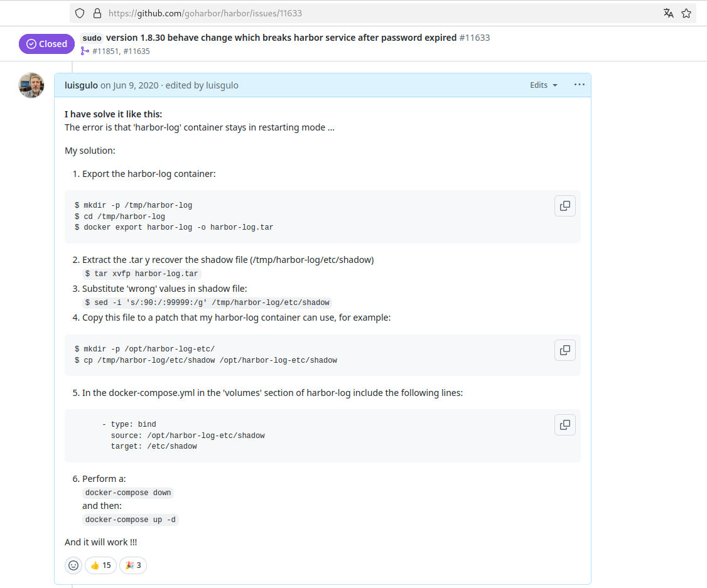Click the '$ mkdir -p /opt/harbor-log-etc/' code line
This screenshot has width=707, height=588.
coord(145,349)
